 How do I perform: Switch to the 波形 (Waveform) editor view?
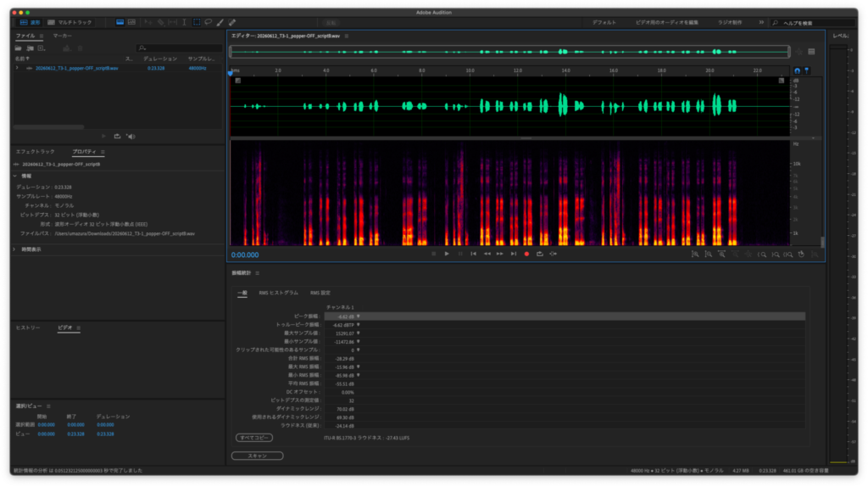[30, 23]
